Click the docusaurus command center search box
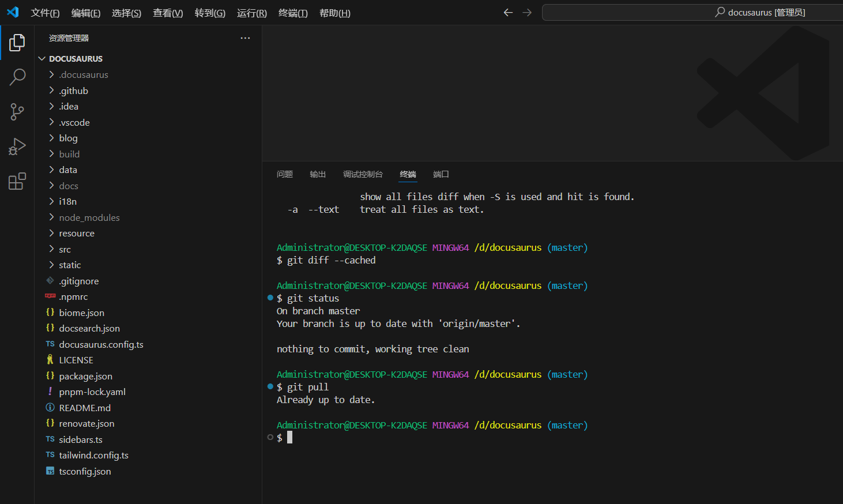Screen dimensions: 843x504 tap(692, 12)
